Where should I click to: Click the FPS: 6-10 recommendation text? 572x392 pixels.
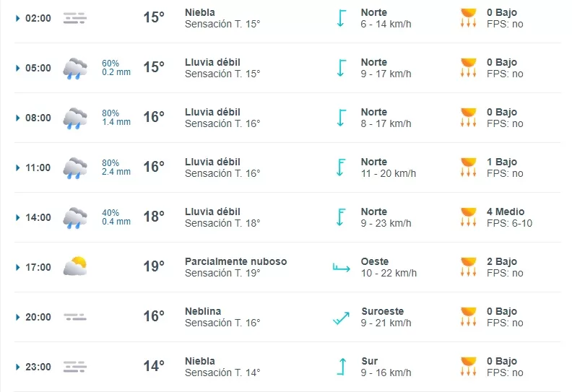(x=509, y=223)
